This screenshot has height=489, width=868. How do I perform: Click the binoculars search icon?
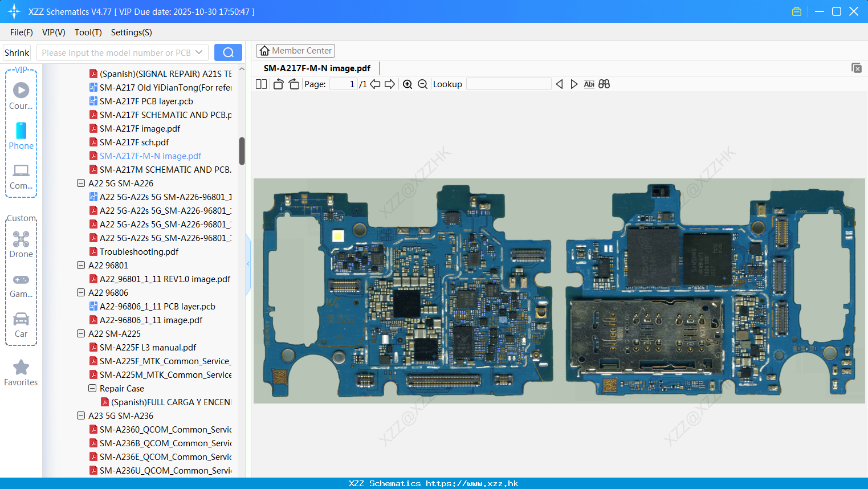click(604, 84)
